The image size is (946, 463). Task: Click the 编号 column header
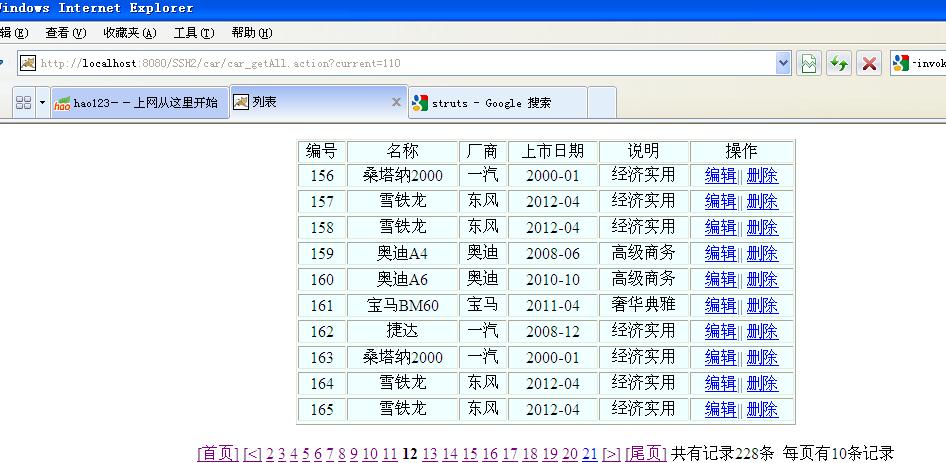pos(322,151)
